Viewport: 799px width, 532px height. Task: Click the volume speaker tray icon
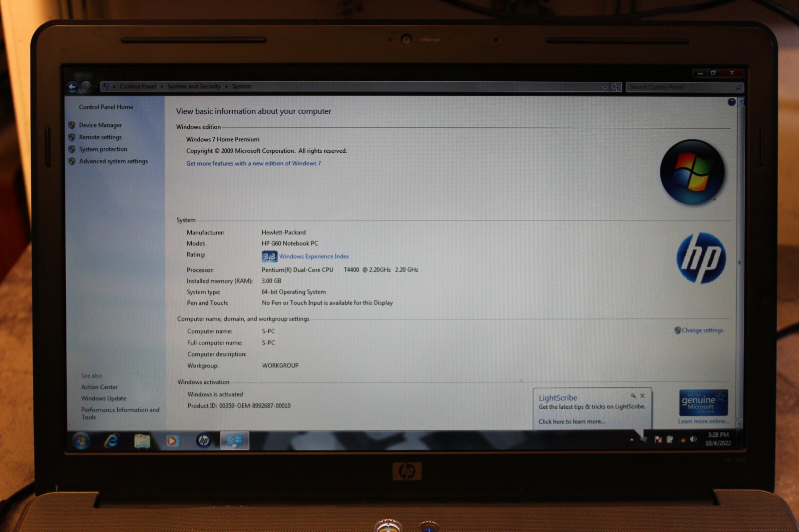693,440
